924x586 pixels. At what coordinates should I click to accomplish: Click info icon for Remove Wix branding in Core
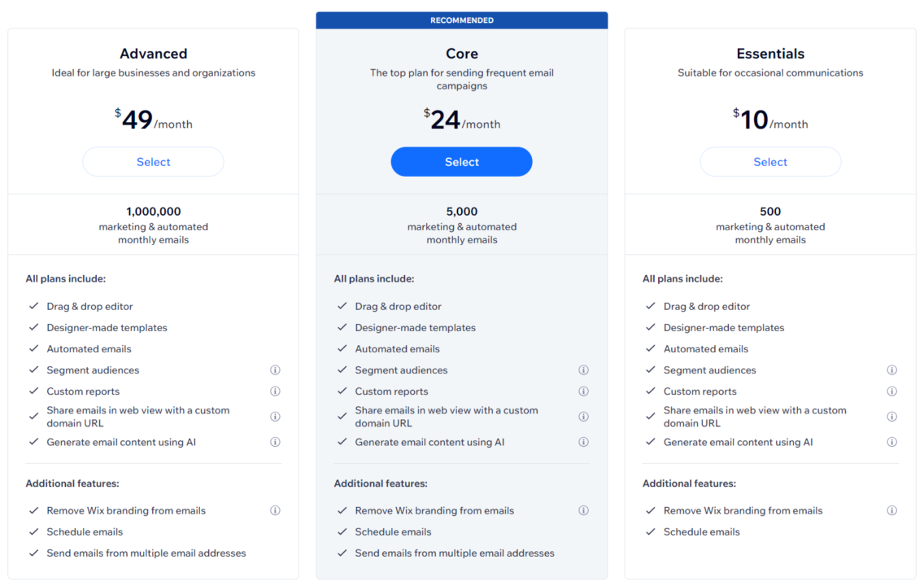583,511
